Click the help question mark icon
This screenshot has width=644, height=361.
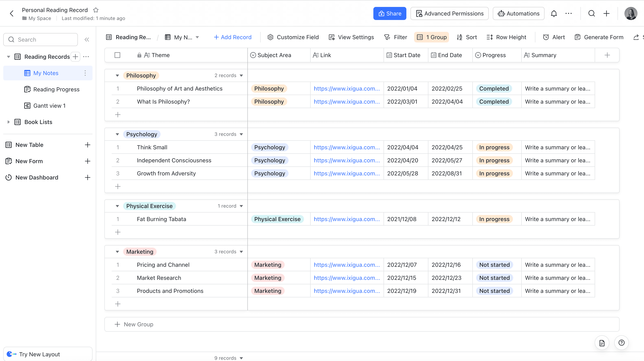coord(622,342)
